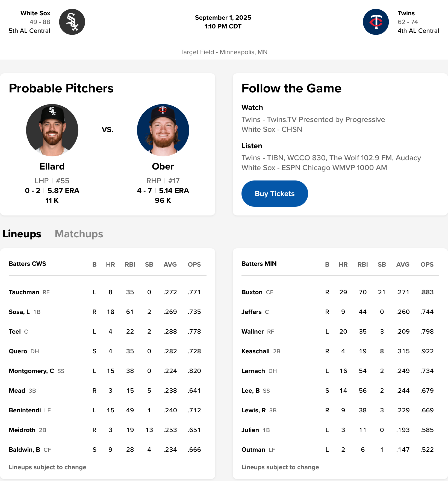Select Keaschall in the Twins lineup
Screen dimensions: 448x481
pyautogui.click(x=255, y=351)
